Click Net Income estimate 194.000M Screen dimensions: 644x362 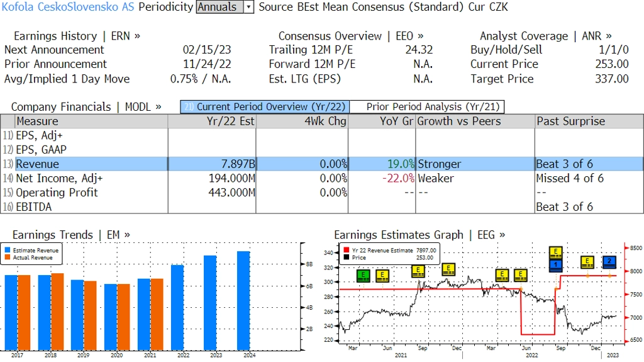(x=231, y=178)
